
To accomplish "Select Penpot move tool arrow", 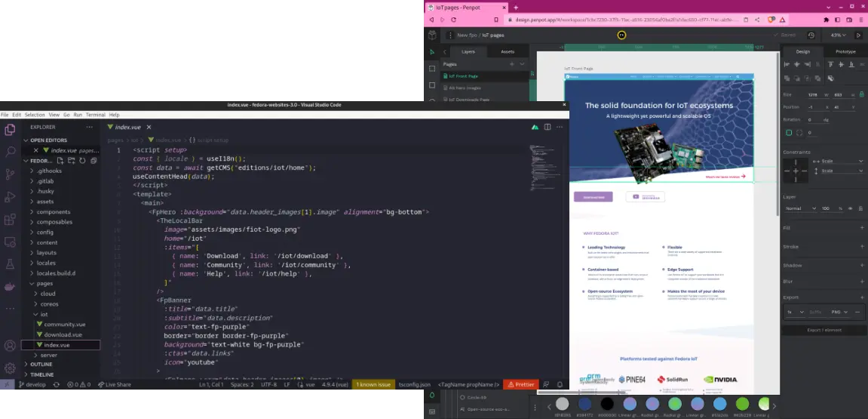I will click(x=432, y=52).
